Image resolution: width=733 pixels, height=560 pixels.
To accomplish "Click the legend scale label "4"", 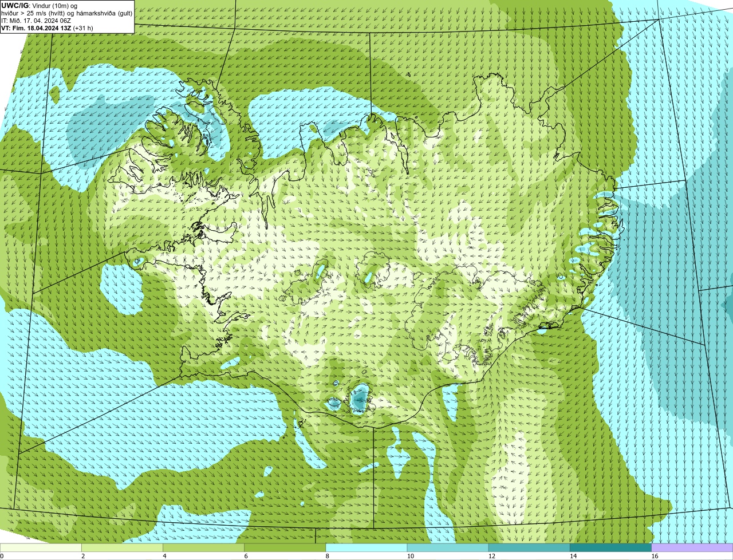I will coord(164,556).
